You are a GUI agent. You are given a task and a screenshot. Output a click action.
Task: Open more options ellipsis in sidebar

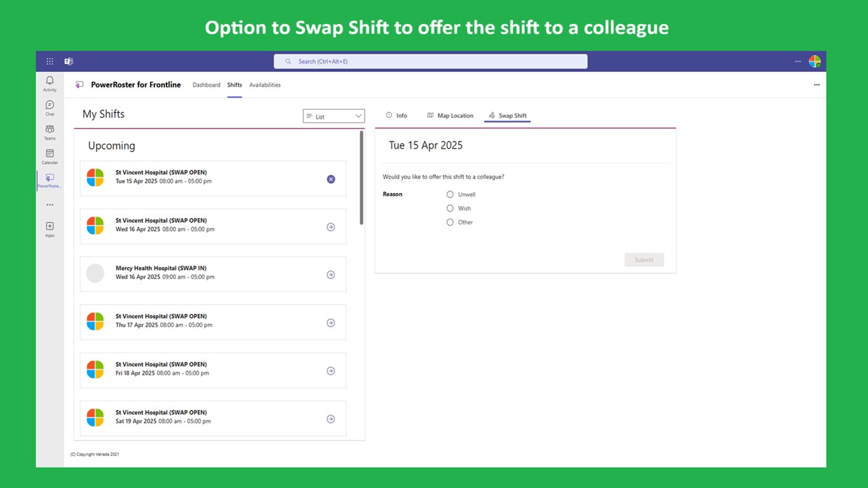[x=50, y=205]
